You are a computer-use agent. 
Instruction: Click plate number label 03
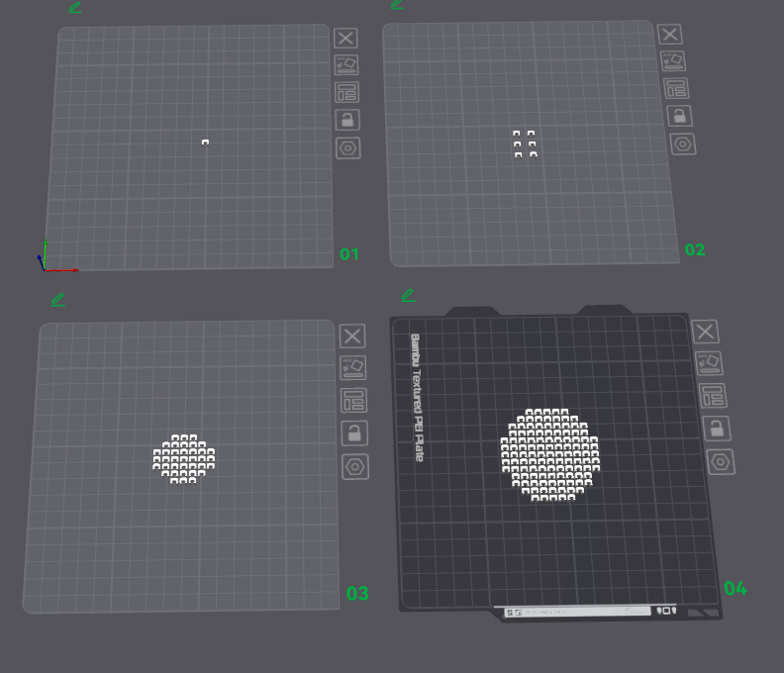point(357,594)
